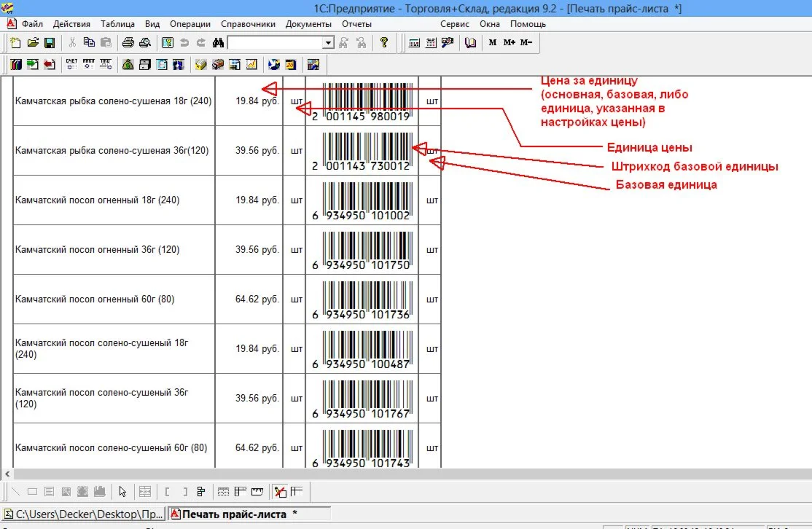The width and height of the screenshot is (812, 529).
Task: Open the calendar icon
Action: (431, 43)
